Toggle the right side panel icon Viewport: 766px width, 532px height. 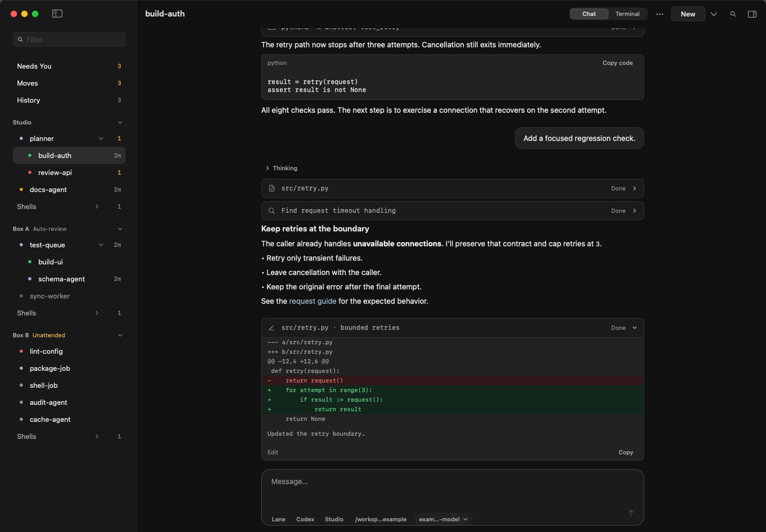pyautogui.click(x=752, y=14)
